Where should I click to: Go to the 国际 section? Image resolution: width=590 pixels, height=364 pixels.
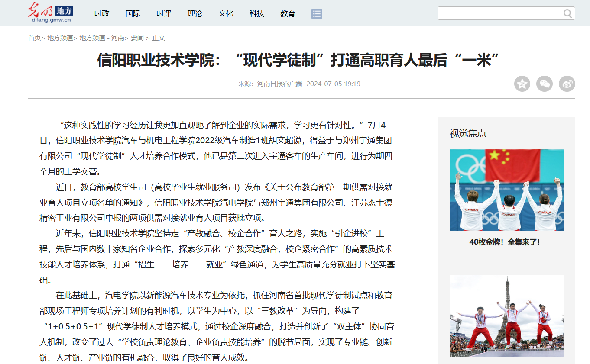(x=133, y=14)
